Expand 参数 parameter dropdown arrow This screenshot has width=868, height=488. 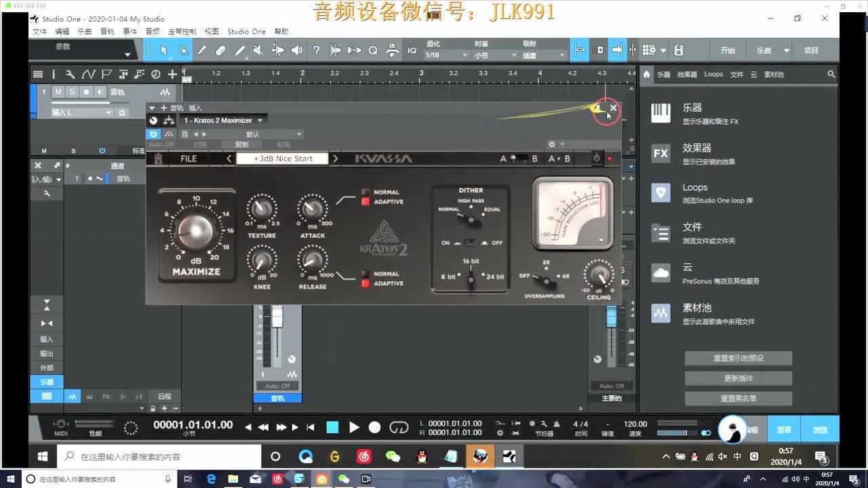[127, 54]
